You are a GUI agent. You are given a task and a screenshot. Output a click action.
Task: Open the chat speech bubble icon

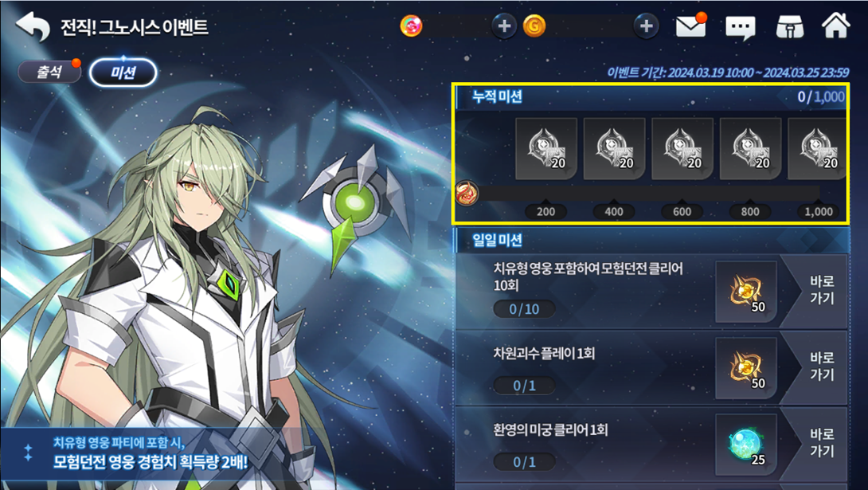(740, 27)
